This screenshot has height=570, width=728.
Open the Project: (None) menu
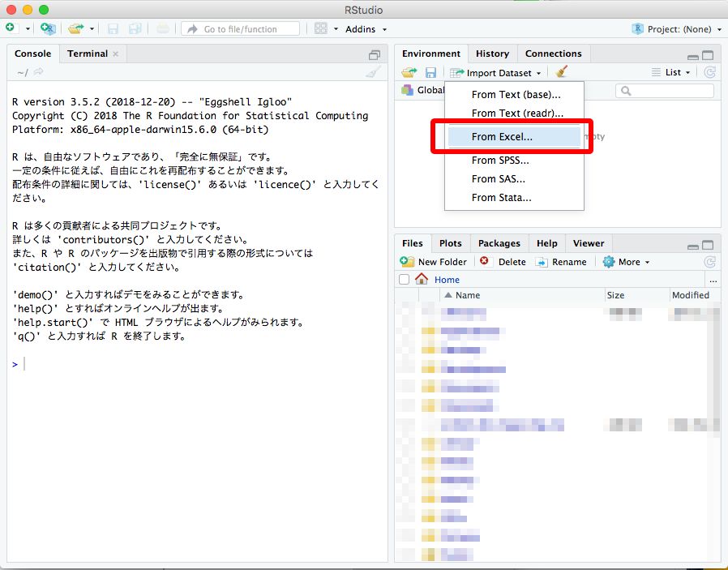(676, 29)
